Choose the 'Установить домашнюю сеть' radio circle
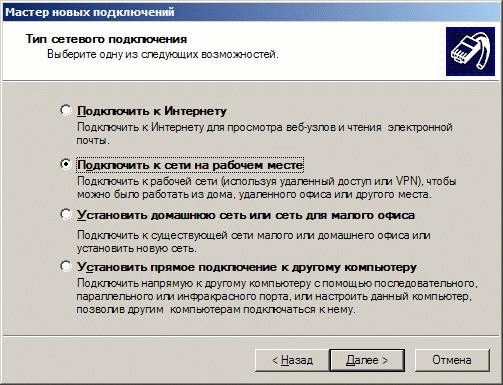503x385 pixels. pos(66,215)
